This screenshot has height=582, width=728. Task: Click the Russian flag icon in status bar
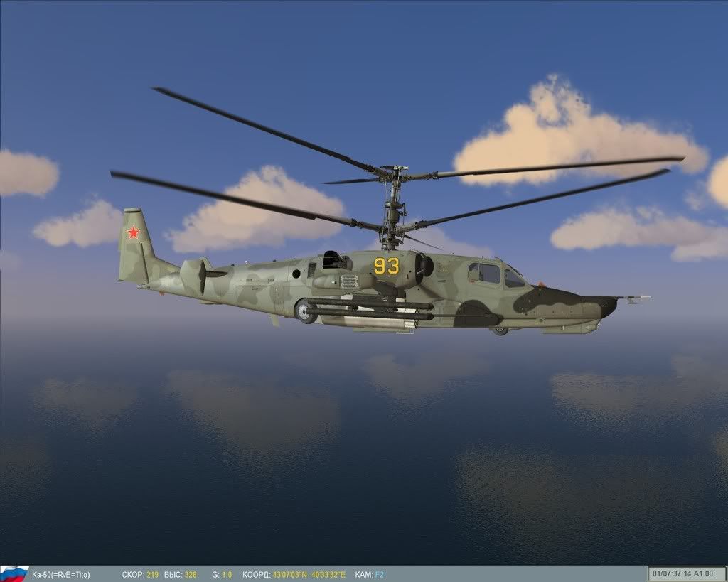tap(14, 574)
